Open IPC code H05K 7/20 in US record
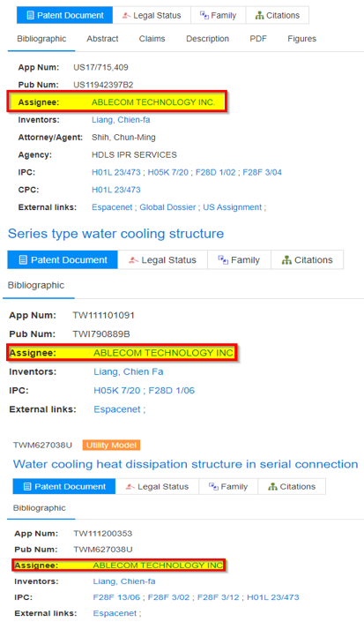Viewport: 364px width, 622px height. pyautogui.click(x=168, y=172)
